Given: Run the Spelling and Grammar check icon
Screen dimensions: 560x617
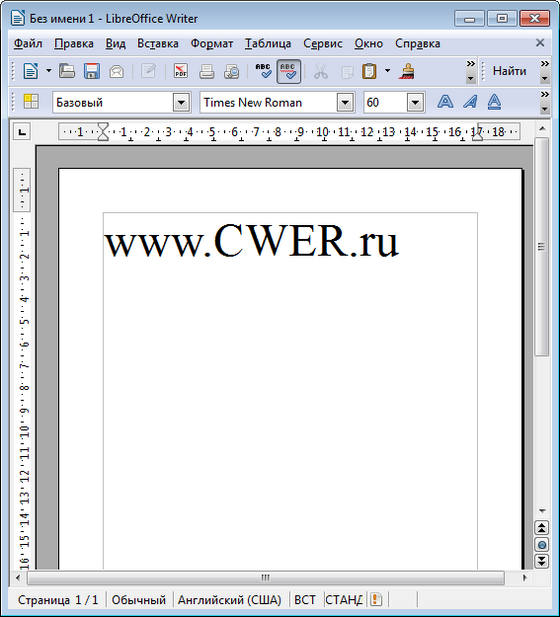Looking at the screenshot, I should click(264, 71).
